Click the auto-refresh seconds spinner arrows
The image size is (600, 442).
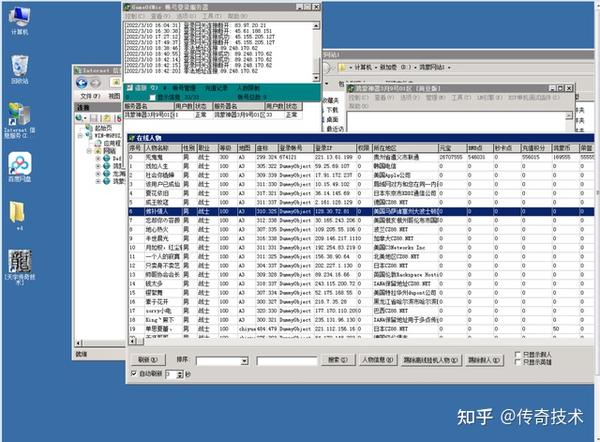tap(181, 373)
